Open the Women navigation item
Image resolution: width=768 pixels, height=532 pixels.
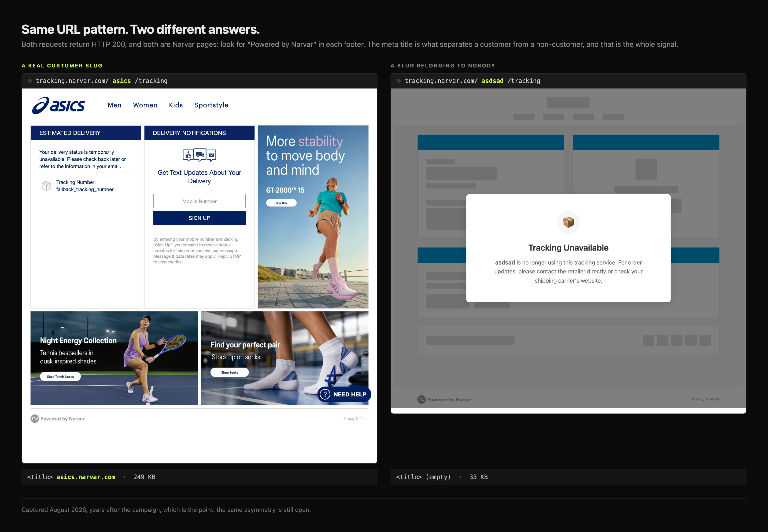tap(145, 105)
